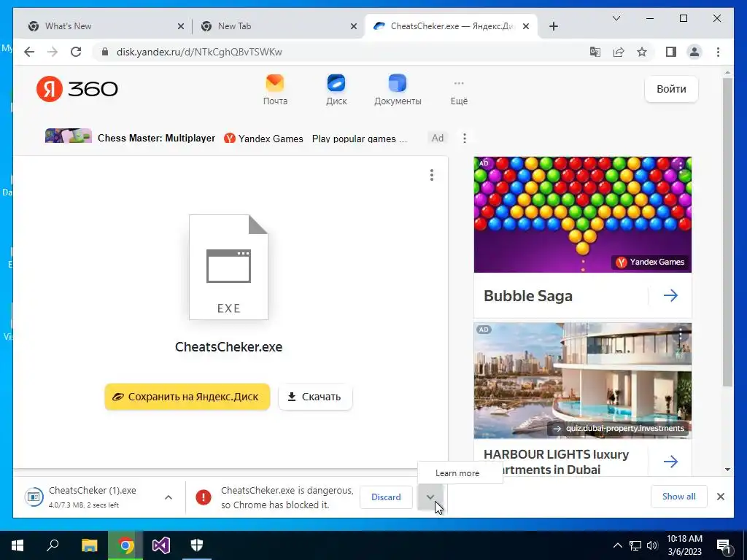Follow the HARBOUR LIGHTS arrow link

pos(670,462)
